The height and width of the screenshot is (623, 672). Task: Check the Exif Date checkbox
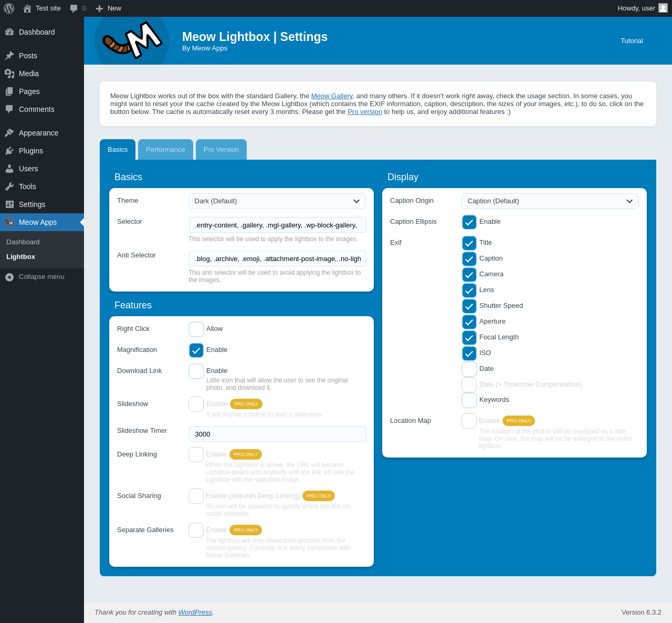(x=469, y=369)
